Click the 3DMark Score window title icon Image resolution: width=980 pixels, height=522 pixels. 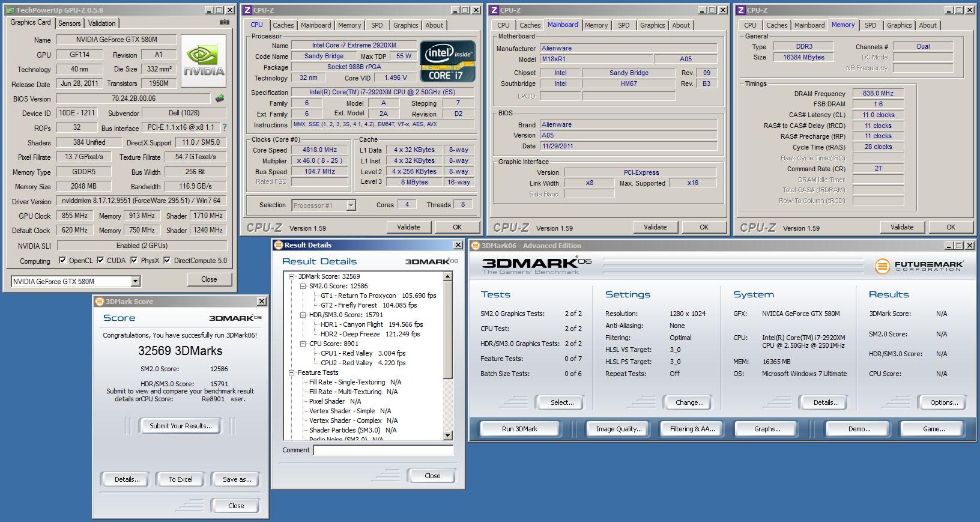click(x=100, y=302)
